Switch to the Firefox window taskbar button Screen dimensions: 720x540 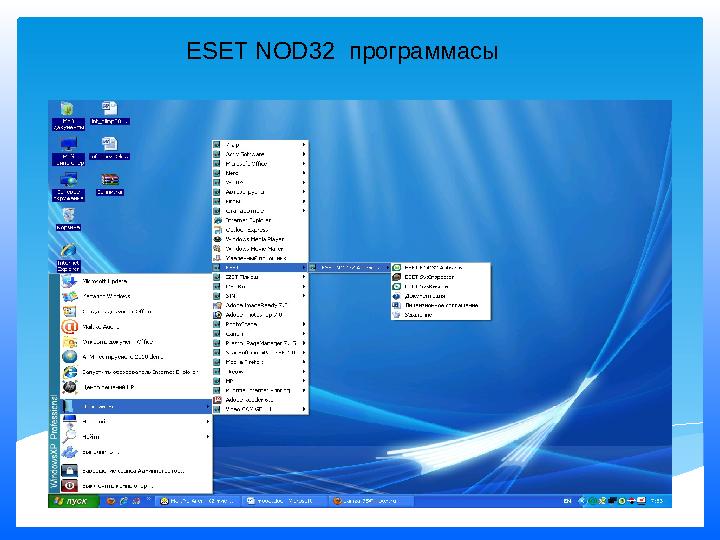(x=371, y=501)
